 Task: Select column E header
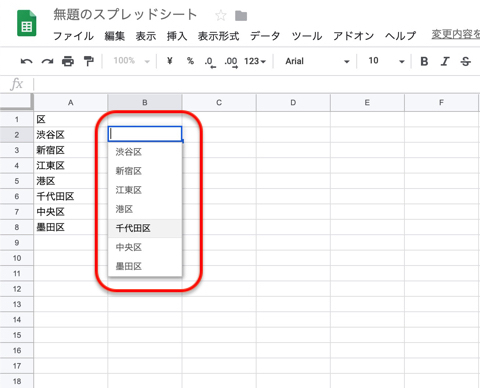[367, 103]
